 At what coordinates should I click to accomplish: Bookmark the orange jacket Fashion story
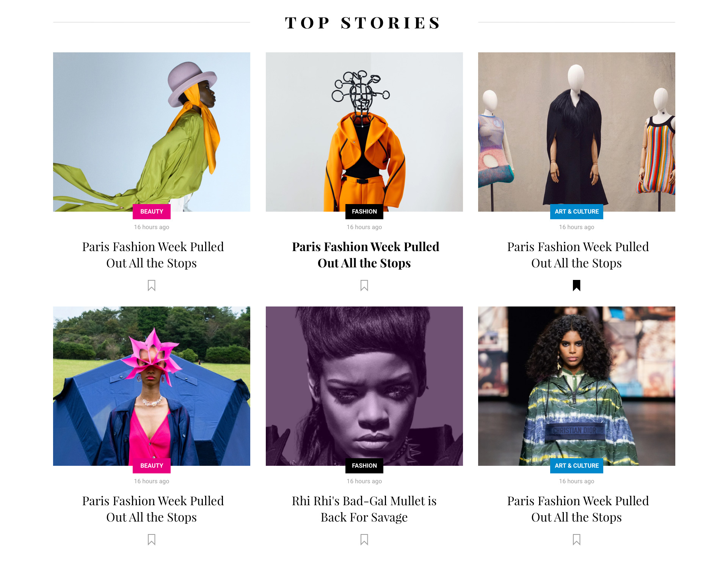(x=364, y=285)
